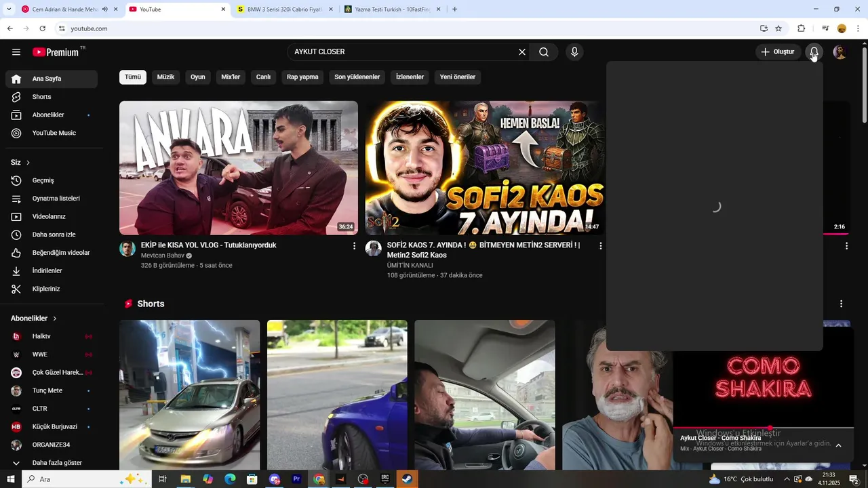Expand Daha fazla göster in subscriptions
Image resolution: width=868 pixels, height=488 pixels.
tap(52, 463)
